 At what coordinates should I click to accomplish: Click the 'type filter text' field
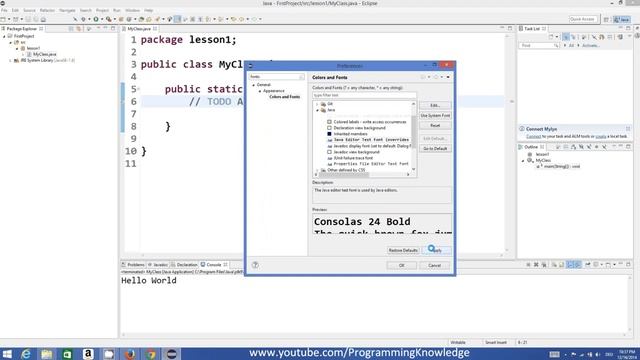364,95
